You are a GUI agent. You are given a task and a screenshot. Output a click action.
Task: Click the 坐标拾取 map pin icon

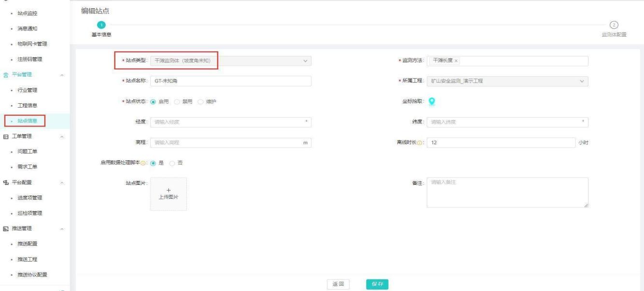432,102
